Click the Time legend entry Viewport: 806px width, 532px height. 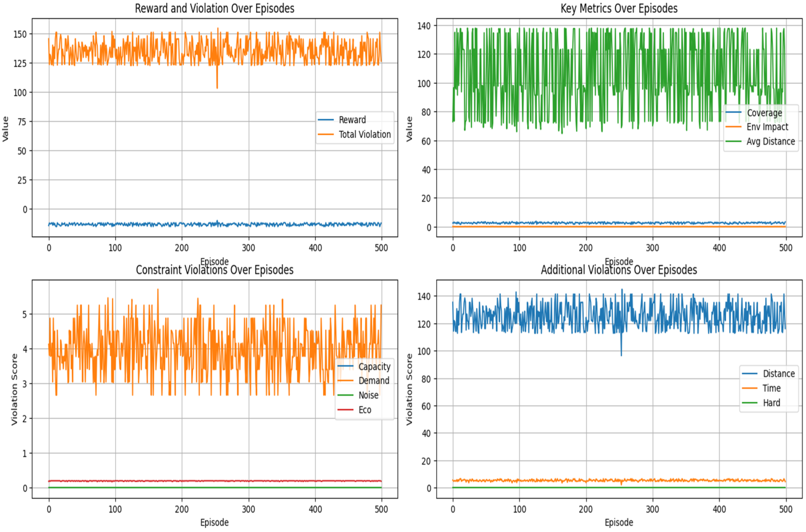pos(771,388)
